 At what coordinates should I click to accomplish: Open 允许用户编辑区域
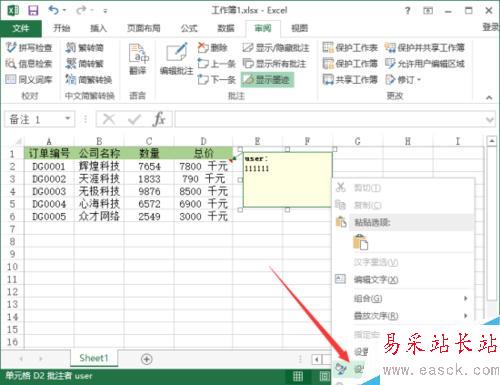point(425,63)
